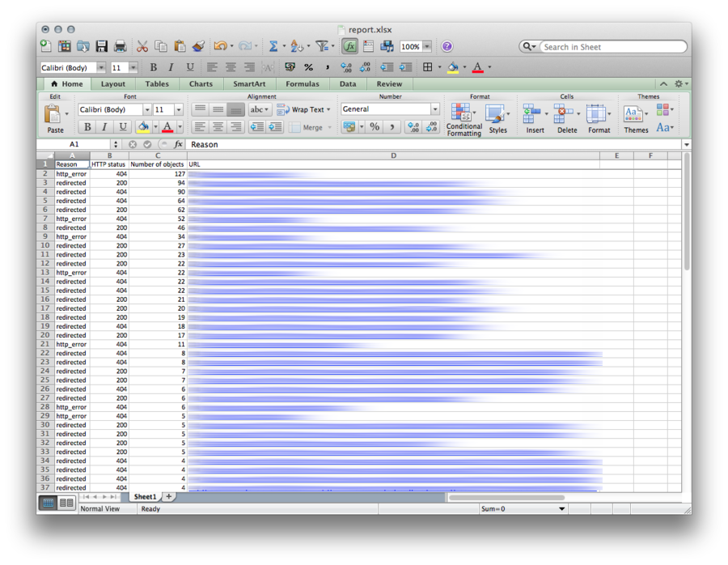Switch to the Formulas ribbon tab
The width and height of the screenshot is (728, 565).
click(302, 83)
